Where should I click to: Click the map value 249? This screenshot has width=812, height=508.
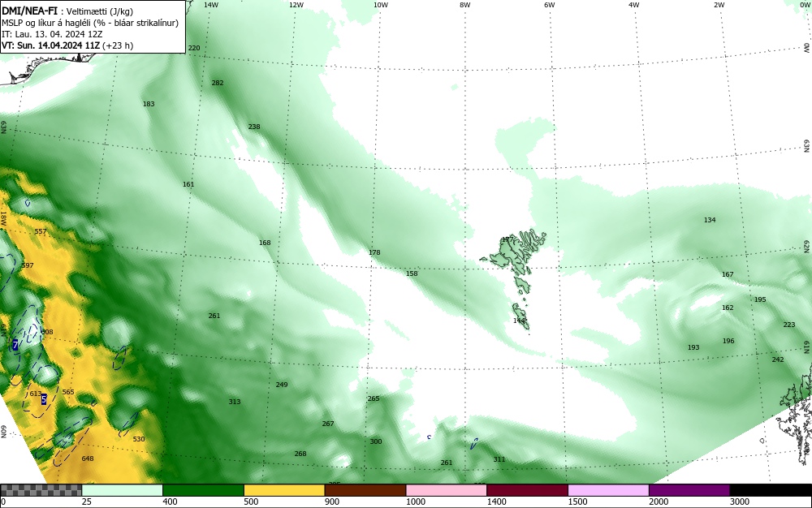[x=282, y=385]
